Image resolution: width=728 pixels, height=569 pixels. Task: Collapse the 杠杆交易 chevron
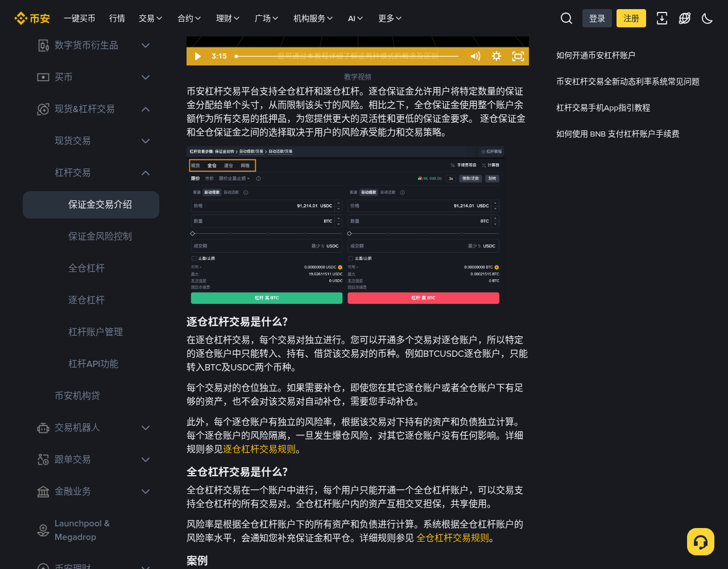[x=146, y=173]
